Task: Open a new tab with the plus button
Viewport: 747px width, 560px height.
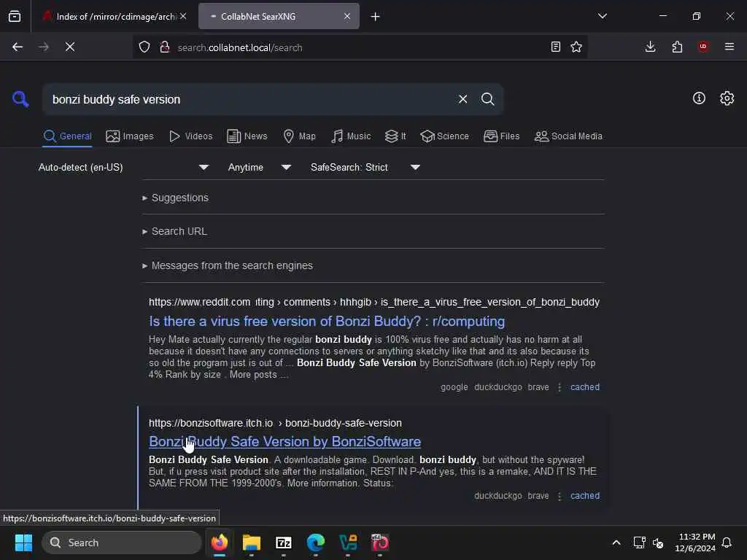Action: point(376,17)
